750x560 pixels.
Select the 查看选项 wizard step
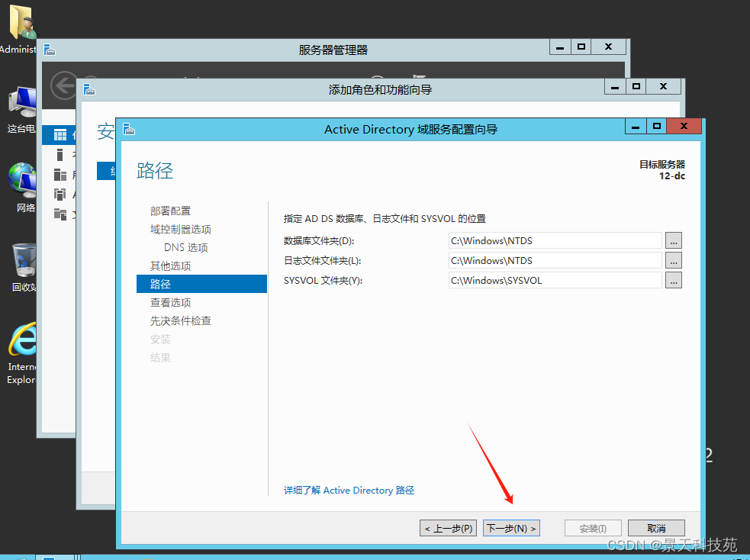[170, 303]
